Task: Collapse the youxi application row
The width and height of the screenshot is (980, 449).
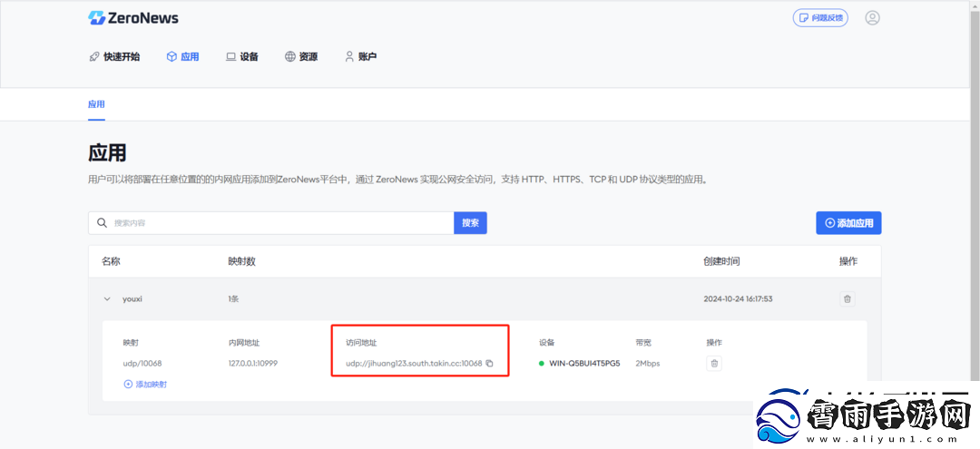Action: [x=107, y=299]
